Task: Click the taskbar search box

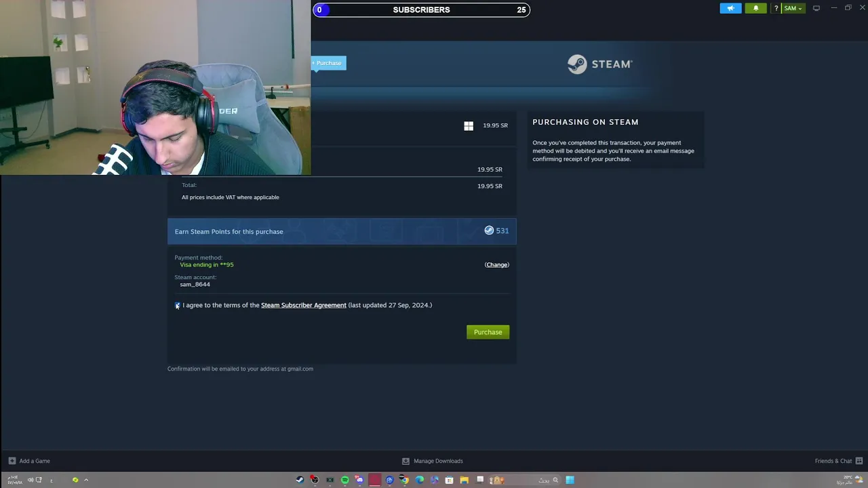Action: 524,480
